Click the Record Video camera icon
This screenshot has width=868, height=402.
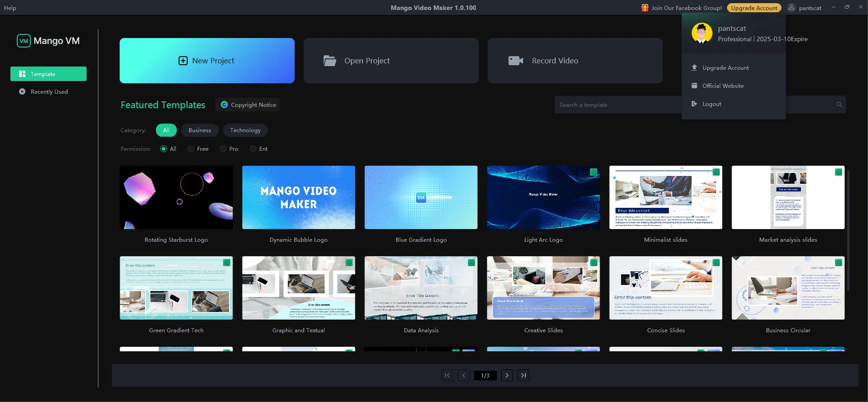click(516, 61)
